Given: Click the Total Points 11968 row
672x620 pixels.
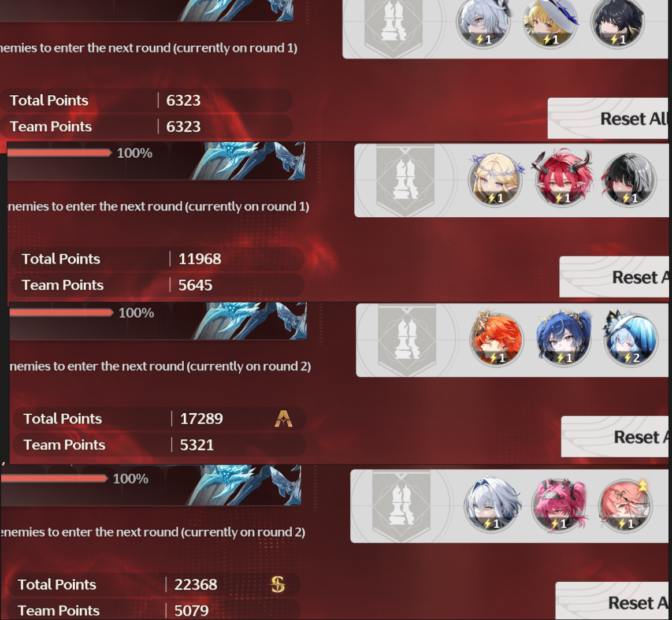Looking at the screenshot, I should pos(158,259).
